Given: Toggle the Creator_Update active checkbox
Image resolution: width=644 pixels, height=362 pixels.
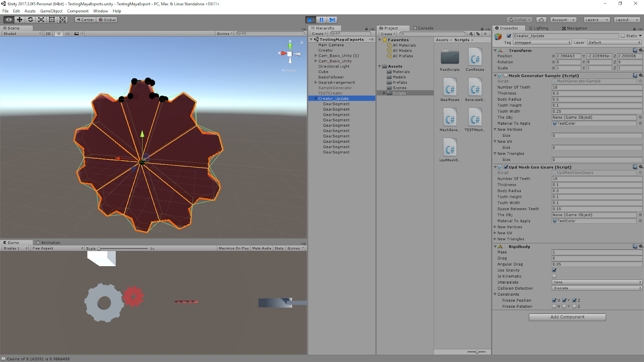Looking at the screenshot, I should (x=509, y=36).
